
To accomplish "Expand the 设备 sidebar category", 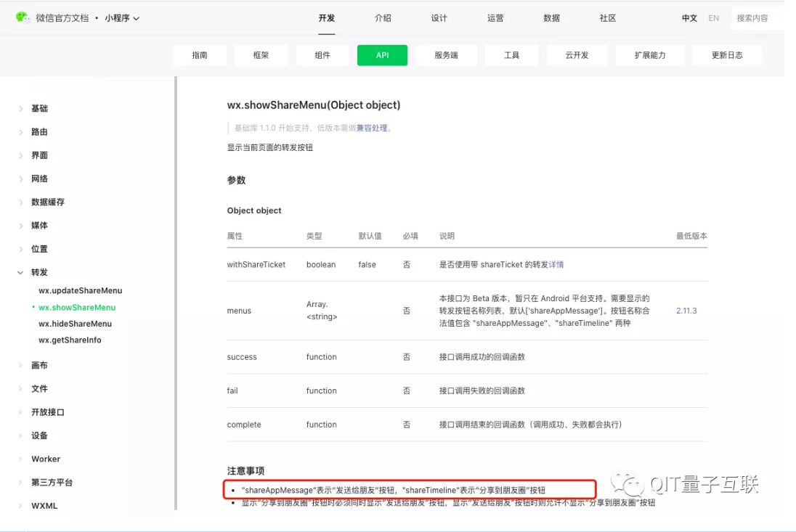I will click(39, 435).
